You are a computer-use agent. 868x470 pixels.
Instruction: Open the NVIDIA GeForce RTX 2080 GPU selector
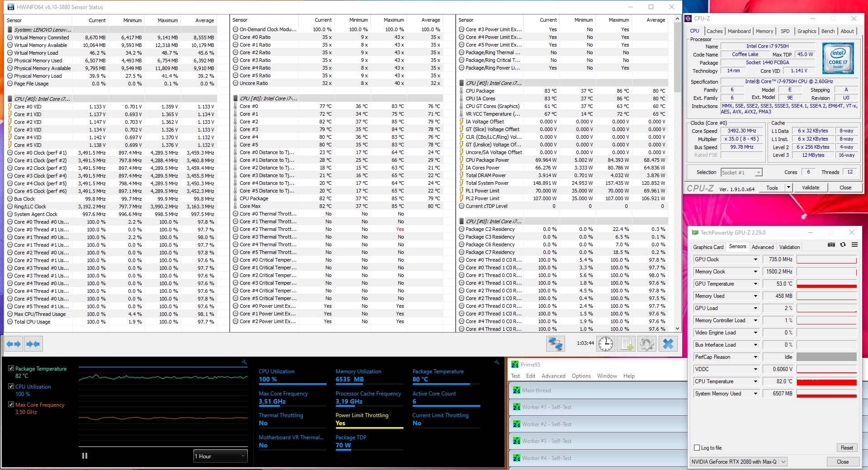click(738, 461)
